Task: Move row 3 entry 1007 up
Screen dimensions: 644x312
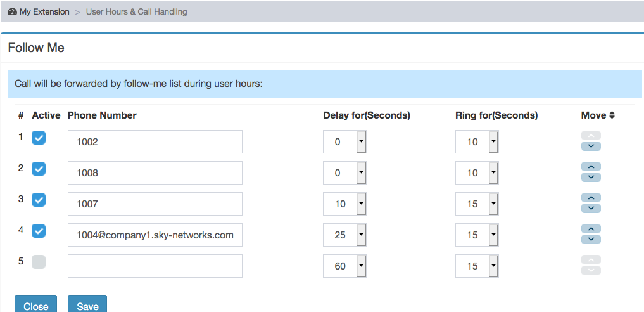Action: [591, 197]
